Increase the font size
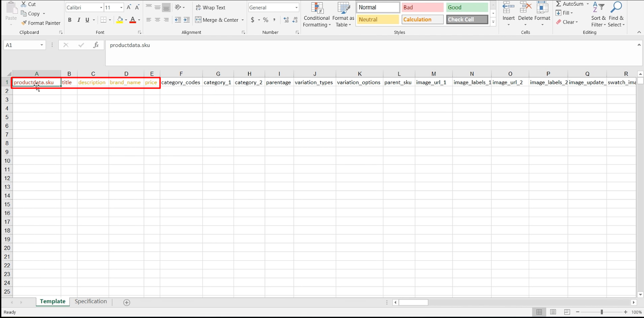Image resolution: width=644 pixels, height=318 pixels. click(x=129, y=7)
